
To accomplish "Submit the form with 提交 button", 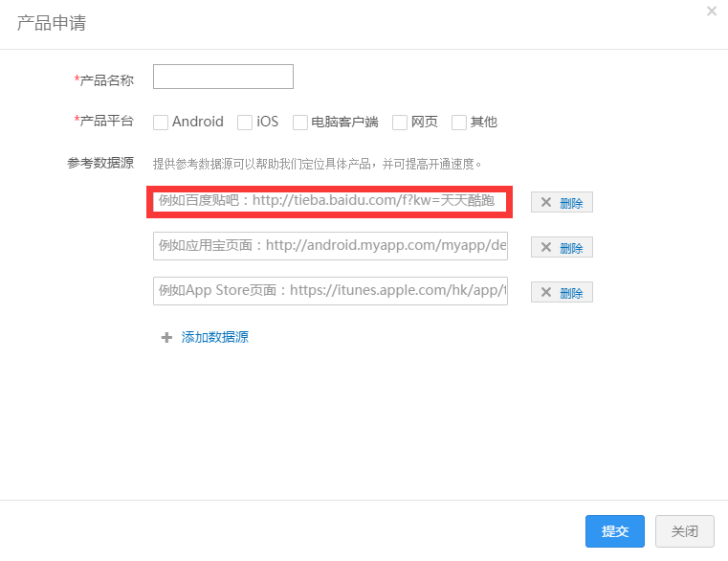I will (614, 531).
